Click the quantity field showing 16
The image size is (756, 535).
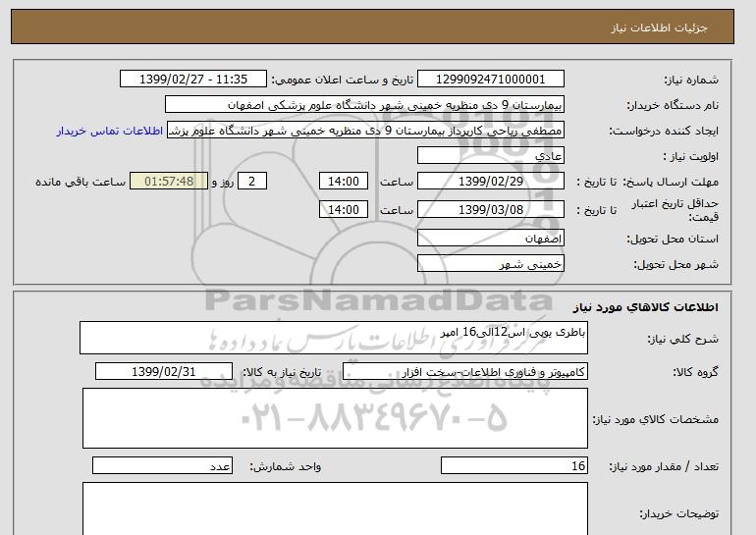pyautogui.click(x=514, y=466)
